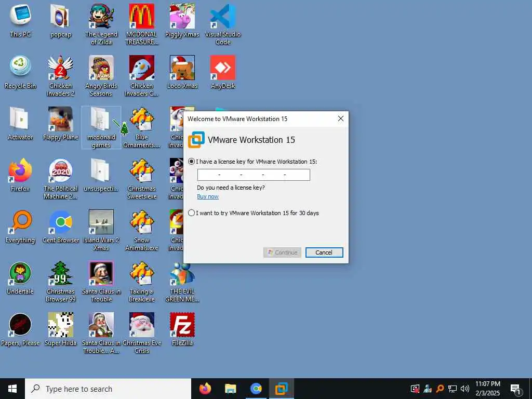
Task: Select the Cent Browser desktop shortcut
Action: [x=60, y=227]
